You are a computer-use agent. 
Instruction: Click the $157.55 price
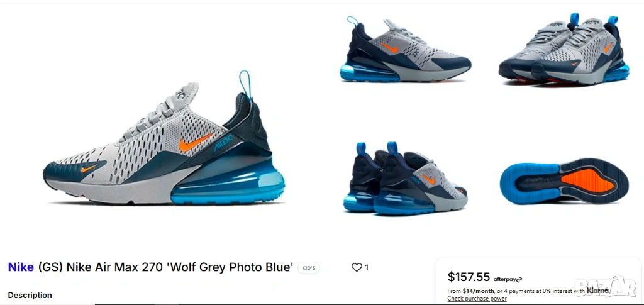[469, 277]
